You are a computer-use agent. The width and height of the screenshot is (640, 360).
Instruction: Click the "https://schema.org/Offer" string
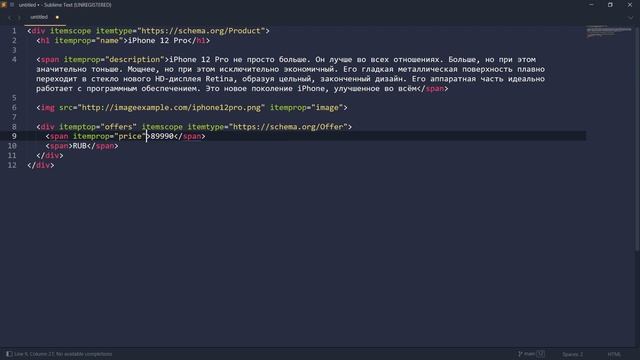pyautogui.click(x=288, y=127)
